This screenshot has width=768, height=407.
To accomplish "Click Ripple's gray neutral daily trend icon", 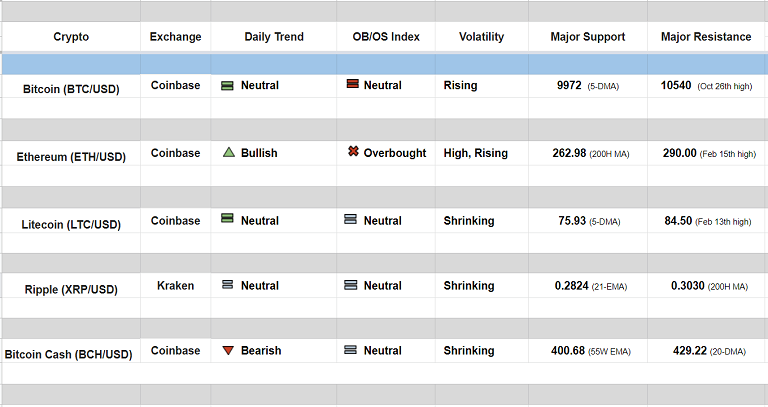I will tap(227, 285).
